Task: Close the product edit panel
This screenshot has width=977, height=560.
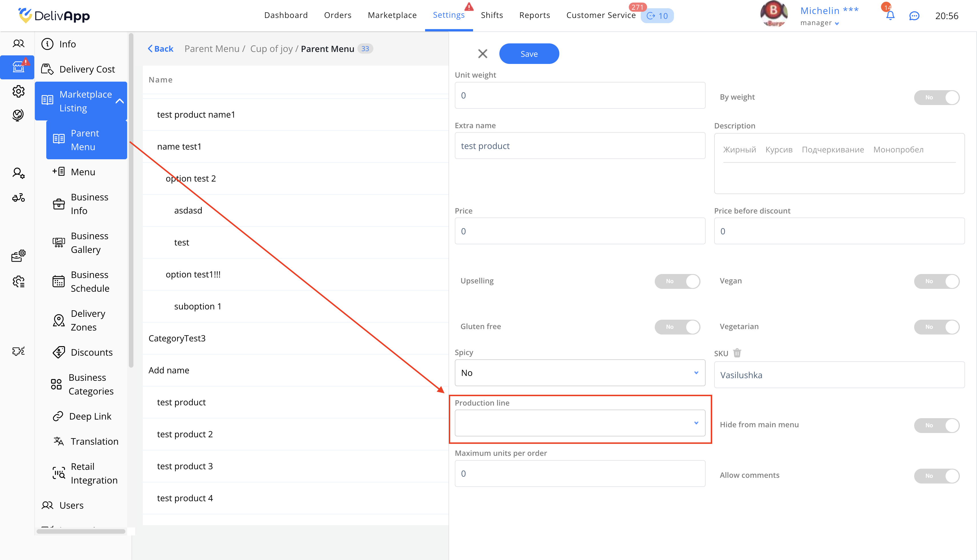Action: [482, 54]
